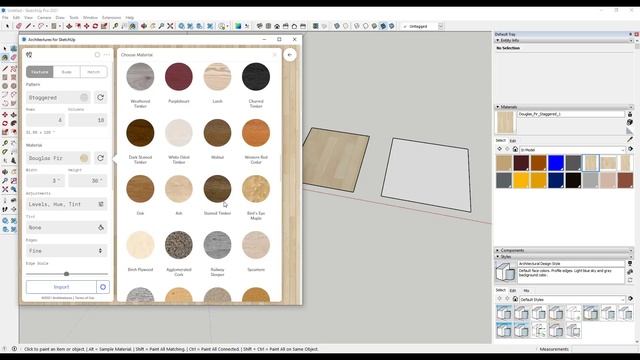Activate the Rotate tool in top toolbar
Screen dimensions: 640x360
click(x=95, y=26)
